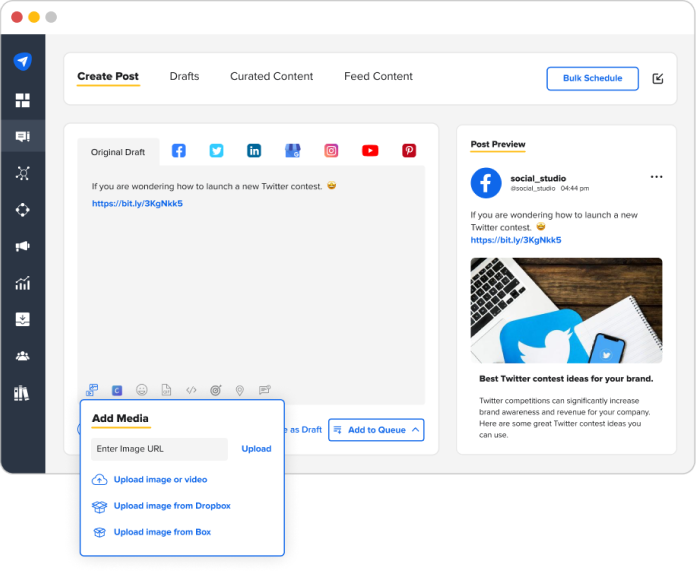This screenshot has height=574, width=696.
Task: Open the Canva icon in editor toolbar
Action: click(117, 390)
